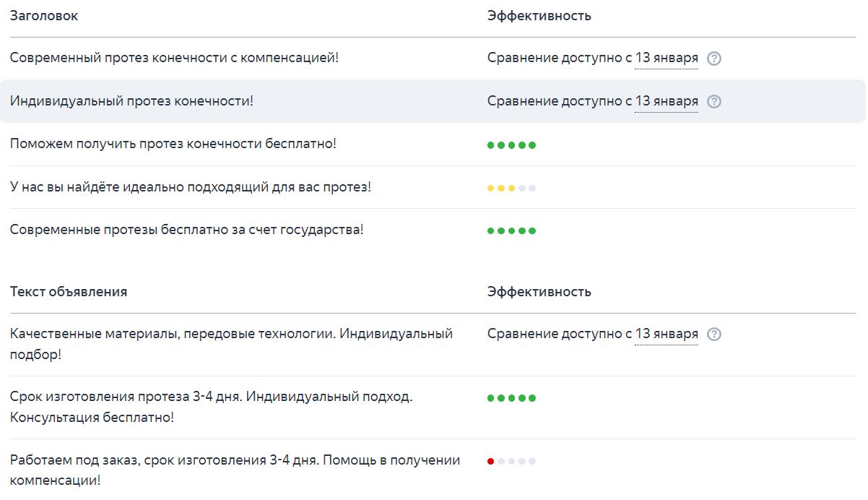Click help icon beside «Современный протез конечности с компенсацией!»
Screen dimensions: 868x500
(x=714, y=59)
